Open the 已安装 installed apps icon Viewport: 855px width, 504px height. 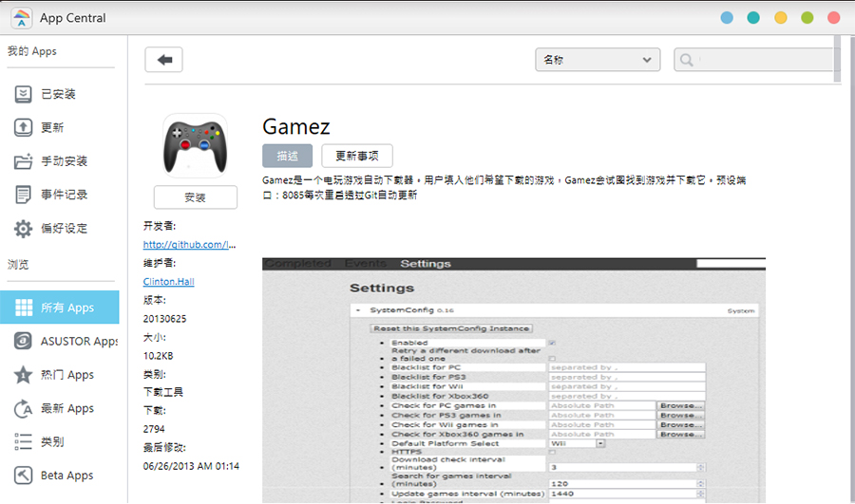(24, 94)
